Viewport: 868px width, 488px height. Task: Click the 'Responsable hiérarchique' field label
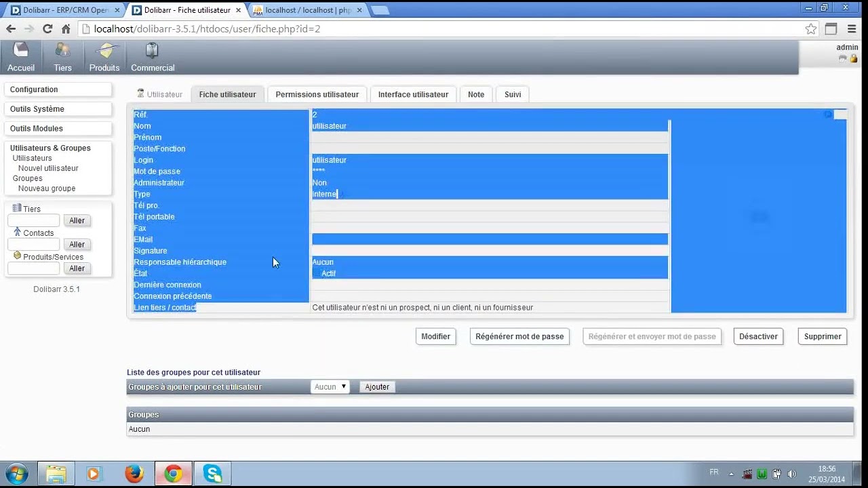click(x=180, y=262)
